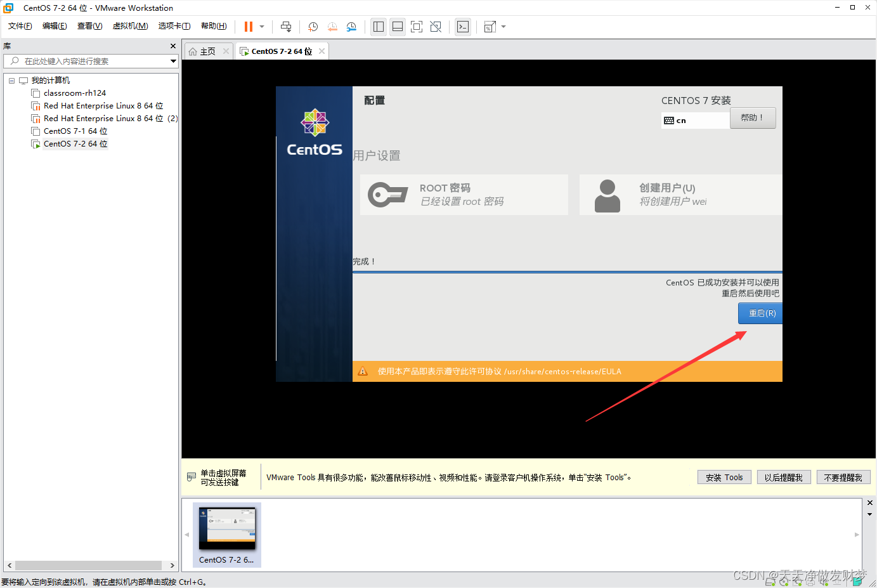The width and height of the screenshot is (877, 588).
Task: Click the CentOS logo in the installer
Action: point(315,132)
